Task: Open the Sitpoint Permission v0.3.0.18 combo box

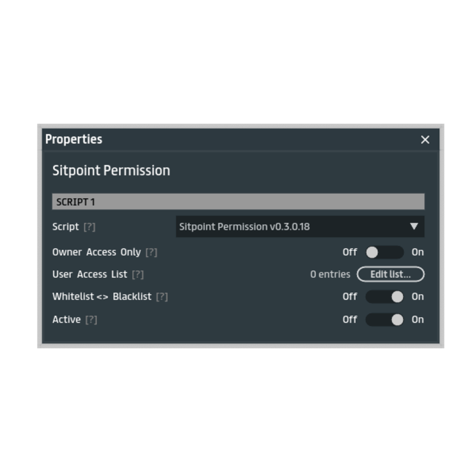Action: pyautogui.click(x=300, y=227)
